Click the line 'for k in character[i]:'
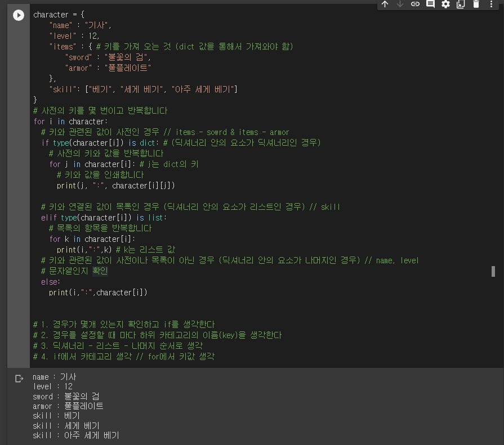 (x=92, y=239)
